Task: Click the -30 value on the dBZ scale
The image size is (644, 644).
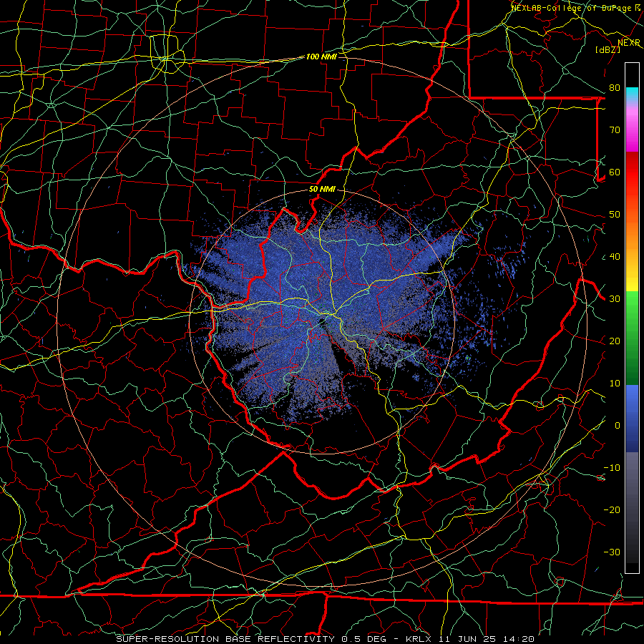Action: click(612, 552)
